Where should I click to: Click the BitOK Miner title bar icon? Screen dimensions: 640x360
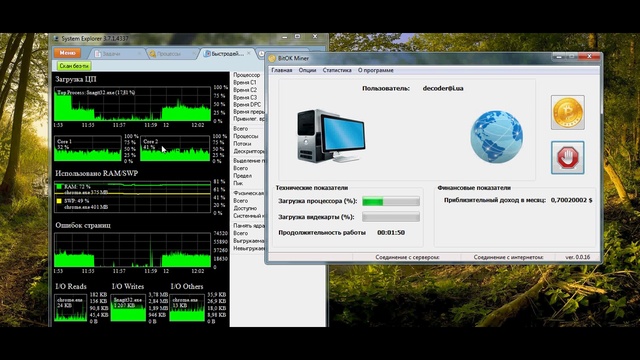click(x=272, y=58)
